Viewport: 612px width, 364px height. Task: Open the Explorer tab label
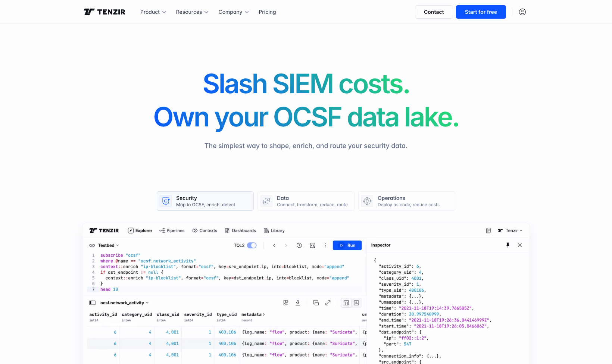pyautogui.click(x=144, y=230)
